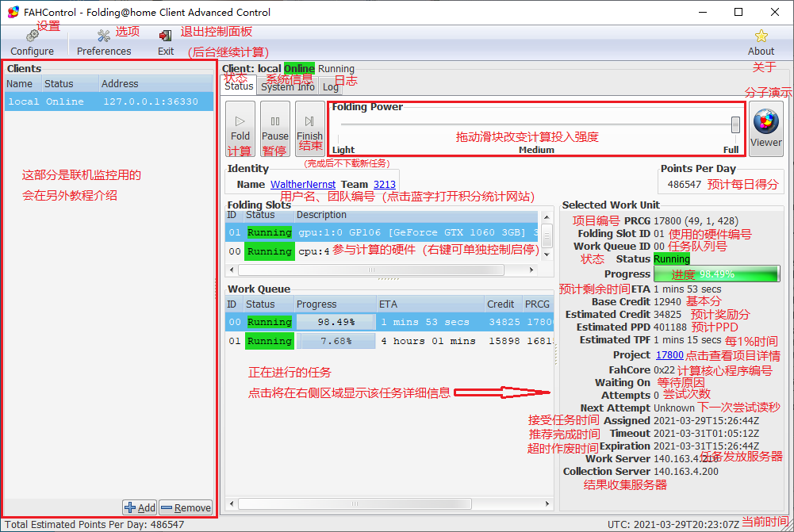Click the Folding Power slider handle
This screenshot has width=794, height=532.
(x=735, y=124)
